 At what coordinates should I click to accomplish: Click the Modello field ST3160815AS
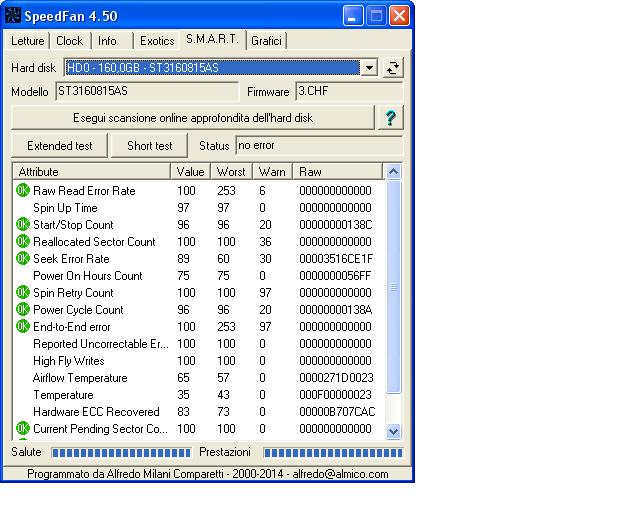pos(147,91)
